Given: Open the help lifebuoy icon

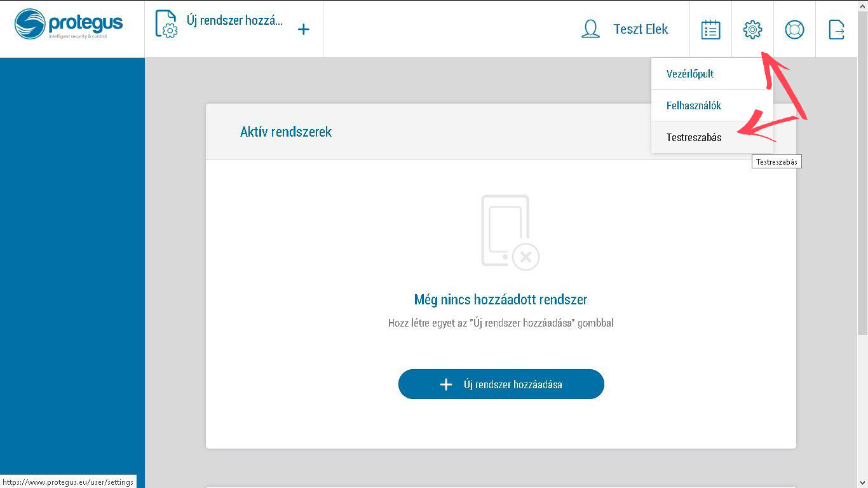Looking at the screenshot, I should click(794, 29).
